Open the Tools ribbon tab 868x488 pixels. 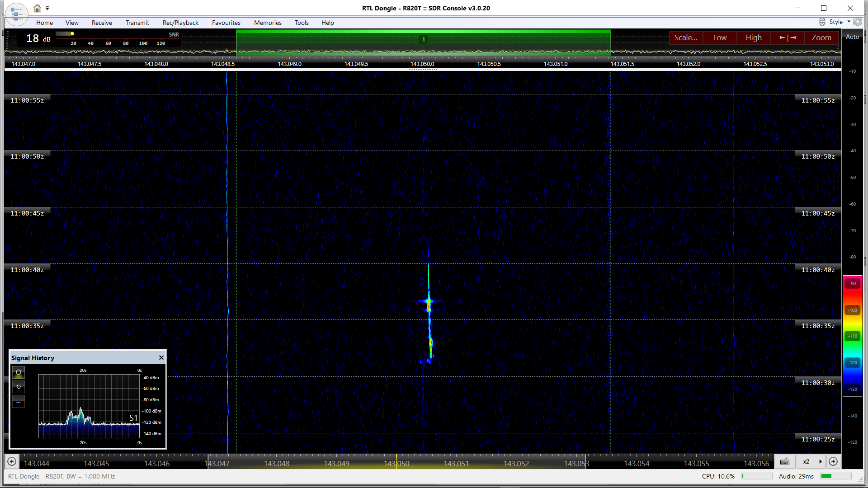click(x=302, y=23)
